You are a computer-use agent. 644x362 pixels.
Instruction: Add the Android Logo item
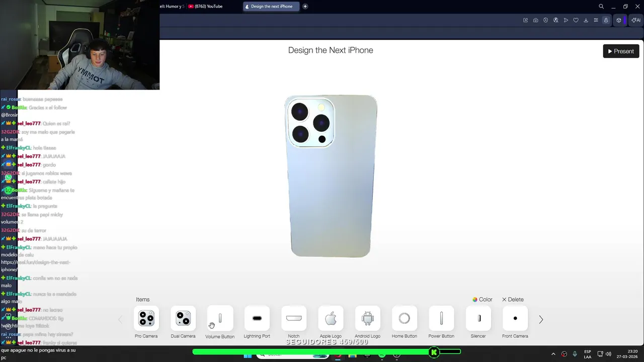coord(368,318)
